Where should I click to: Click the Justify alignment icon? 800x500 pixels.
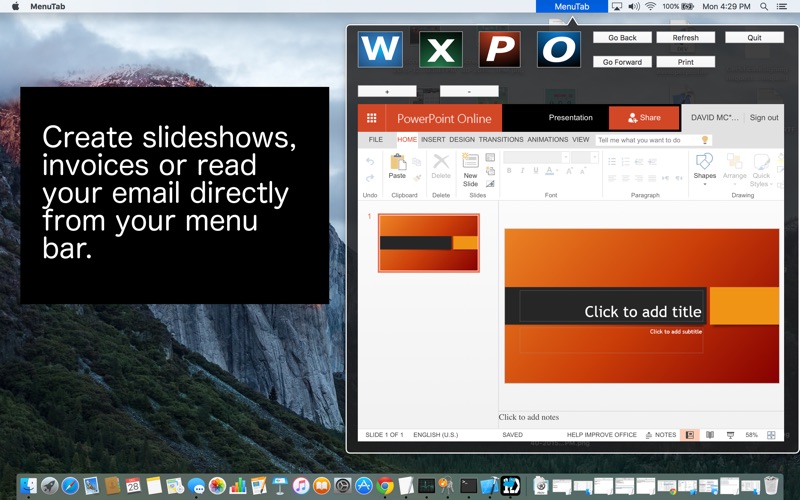pos(652,178)
